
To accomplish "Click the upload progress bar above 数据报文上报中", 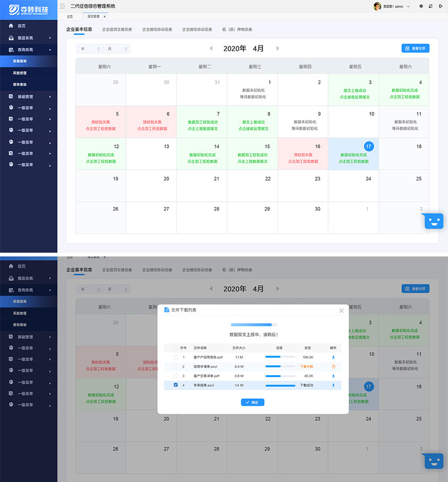I will 253,324.
